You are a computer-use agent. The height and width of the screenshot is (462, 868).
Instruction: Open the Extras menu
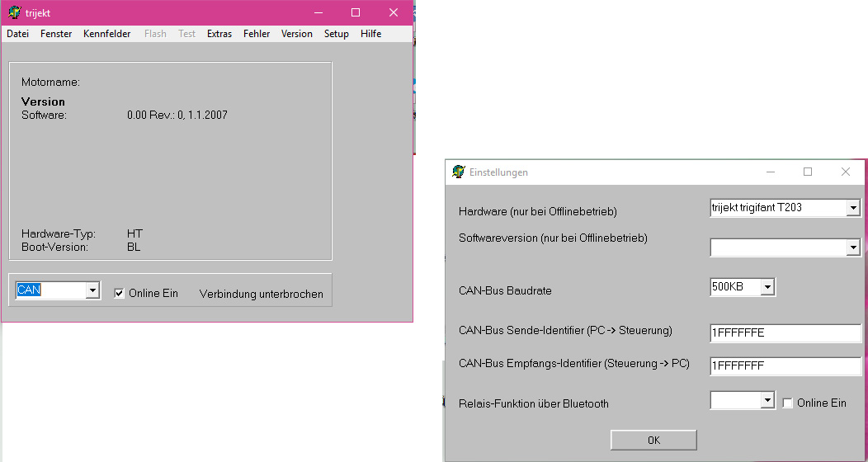(x=219, y=34)
